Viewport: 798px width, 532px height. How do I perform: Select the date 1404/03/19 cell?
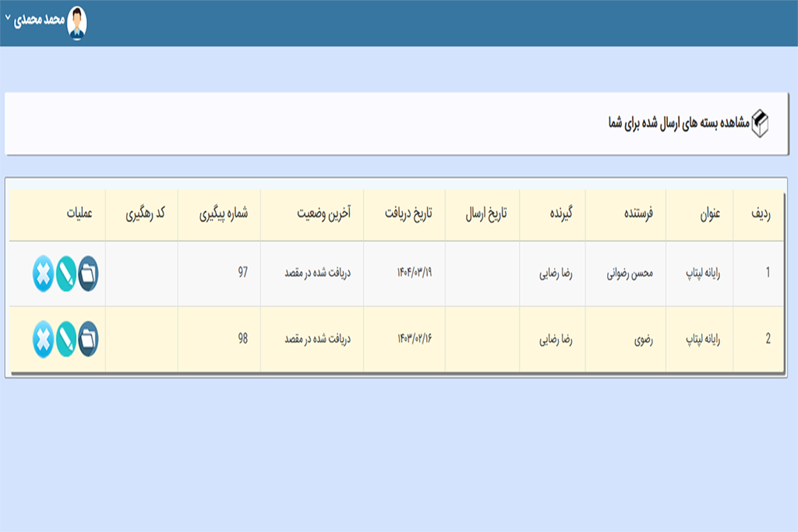pyautogui.click(x=414, y=274)
